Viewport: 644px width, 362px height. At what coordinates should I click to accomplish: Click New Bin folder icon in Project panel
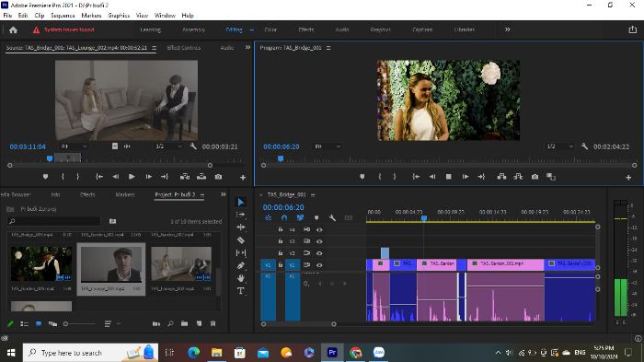tap(184, 323)
